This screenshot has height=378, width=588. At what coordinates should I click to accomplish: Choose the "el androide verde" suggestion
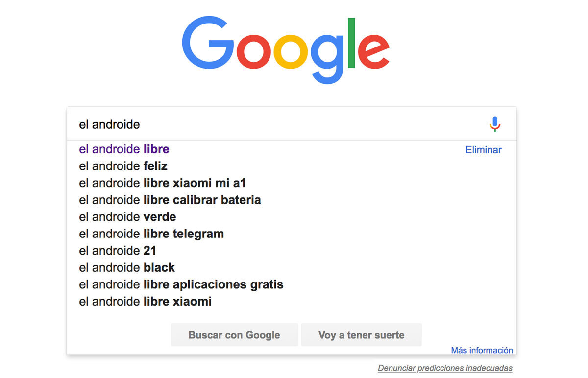(x=127, y=216)
